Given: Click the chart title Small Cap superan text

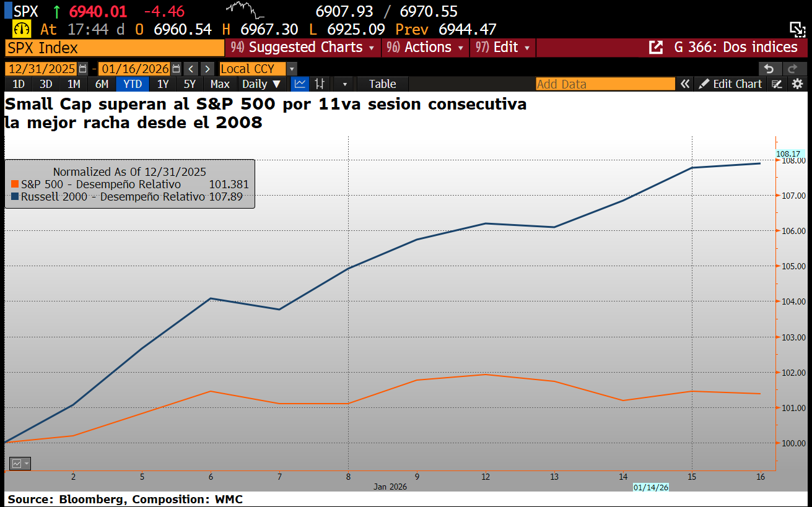Looking at the screenshot, I should (x=266, y=113).
